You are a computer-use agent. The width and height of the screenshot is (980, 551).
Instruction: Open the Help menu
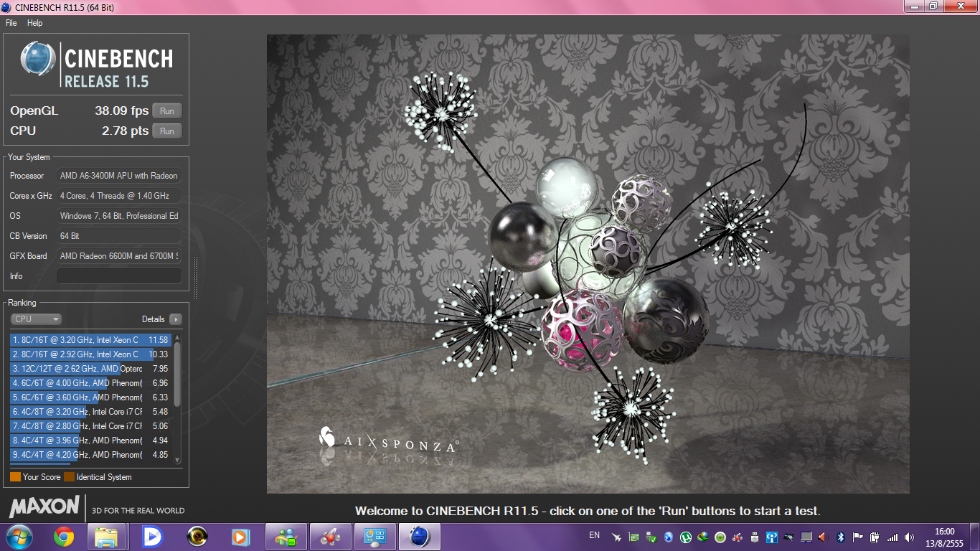coord(35,23)
